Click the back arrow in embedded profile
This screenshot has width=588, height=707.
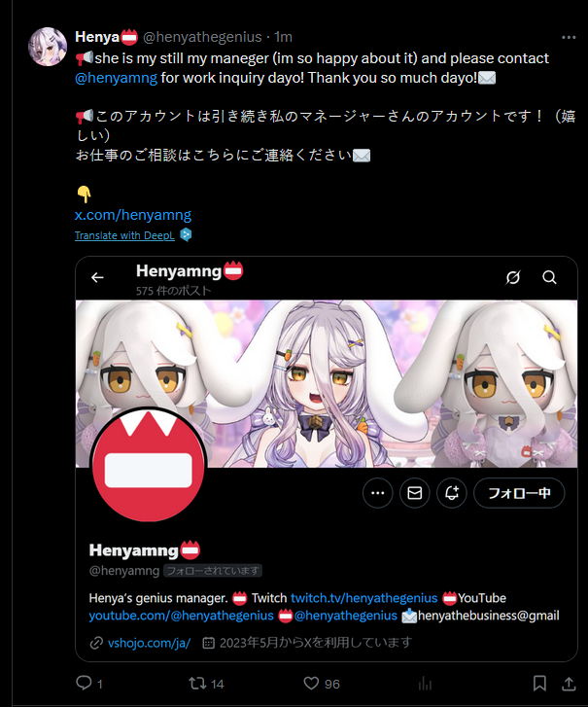point(97,277)
